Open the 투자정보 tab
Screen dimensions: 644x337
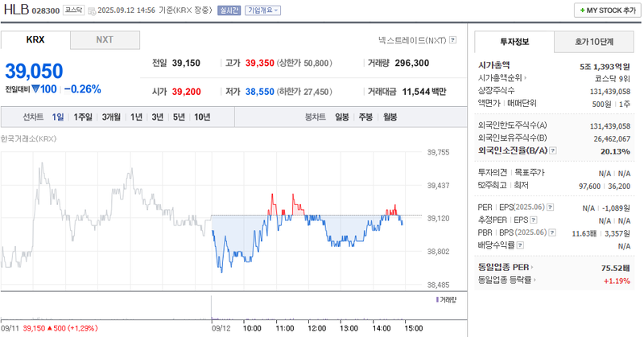(x=514, y=42)
